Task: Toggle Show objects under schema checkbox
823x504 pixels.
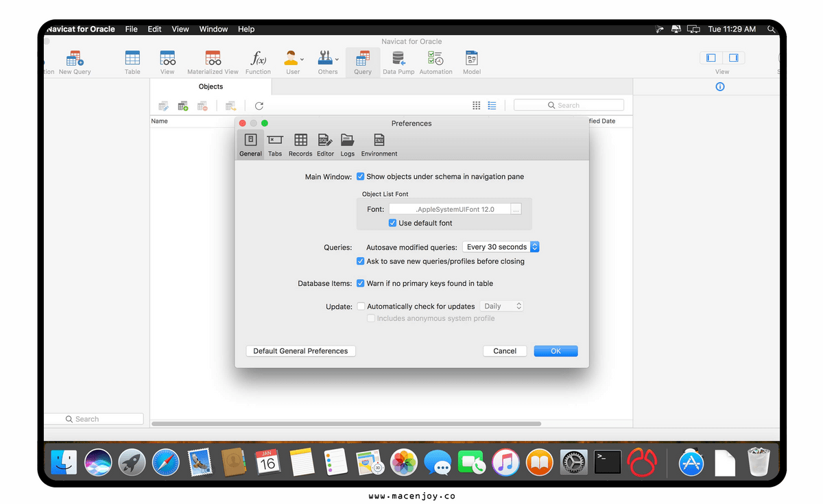Action: click(361, 176)
